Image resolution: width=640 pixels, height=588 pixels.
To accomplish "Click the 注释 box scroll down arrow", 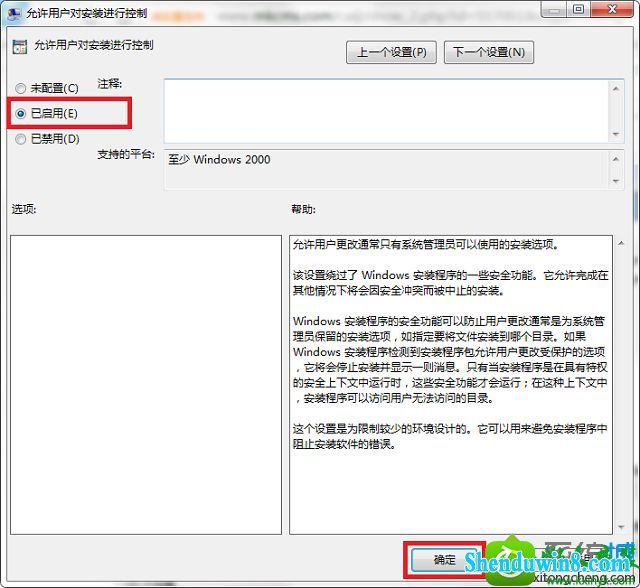I will coord(616,134).
